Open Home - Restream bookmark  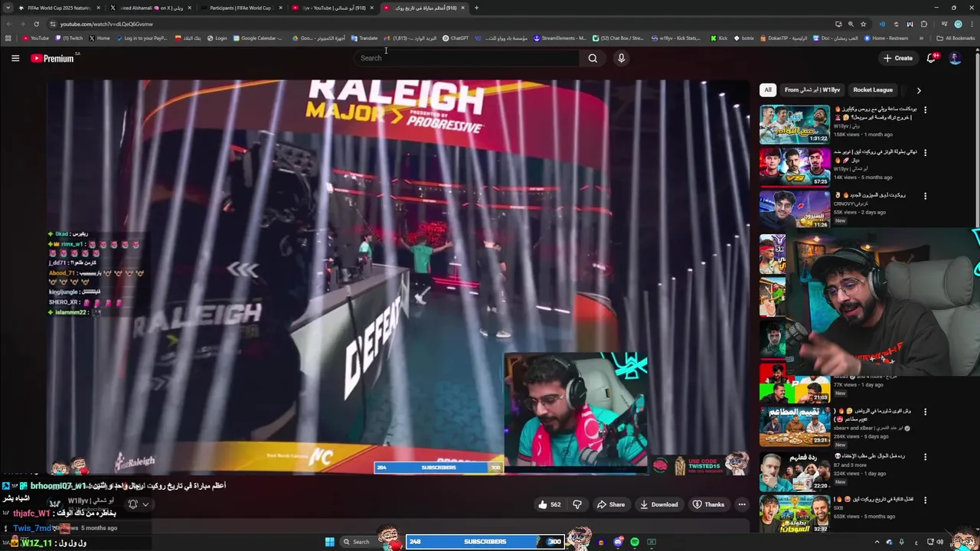(x=886, y=38)
